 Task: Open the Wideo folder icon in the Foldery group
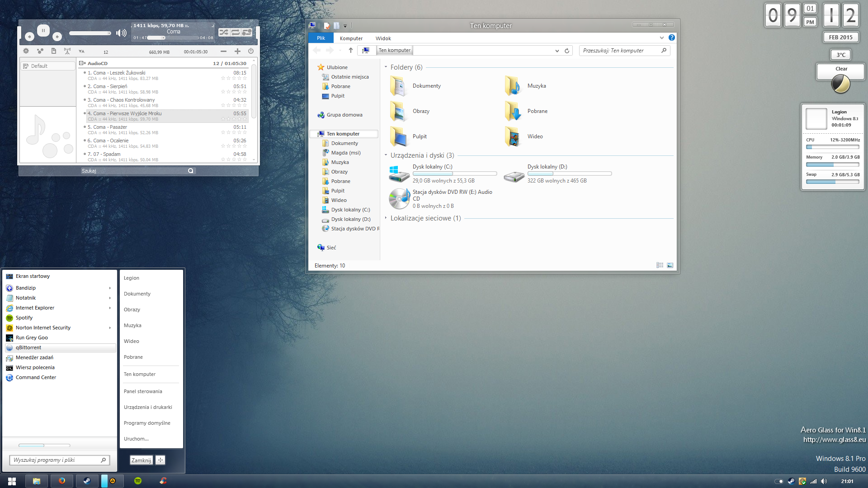click(513, 136)
